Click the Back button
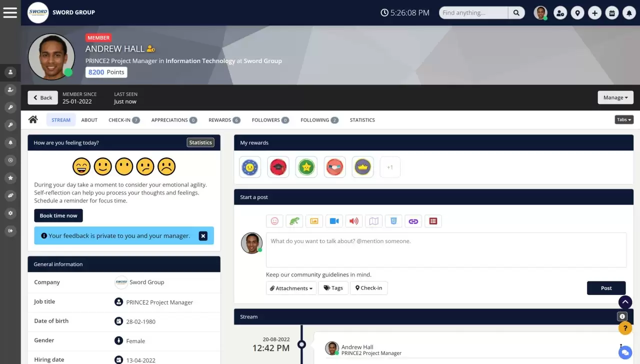 (42, 97)
